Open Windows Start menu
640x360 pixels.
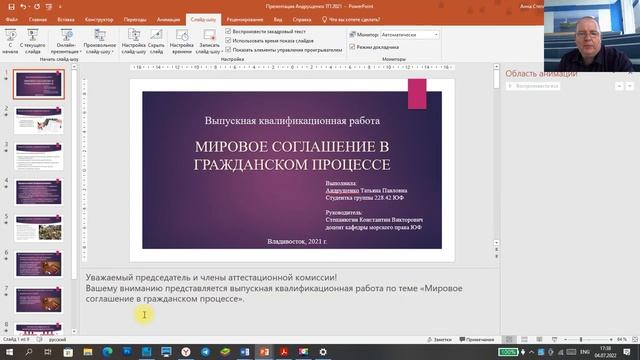click(9, 352)
